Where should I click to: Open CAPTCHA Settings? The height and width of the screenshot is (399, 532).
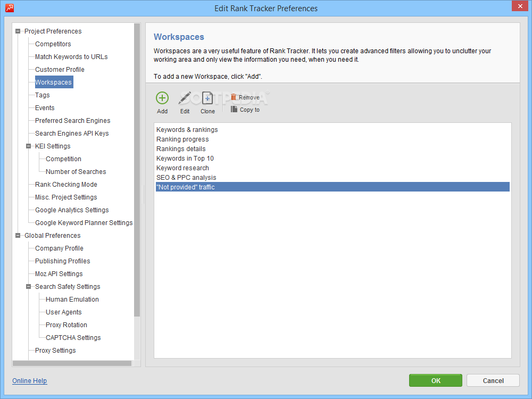73,338
